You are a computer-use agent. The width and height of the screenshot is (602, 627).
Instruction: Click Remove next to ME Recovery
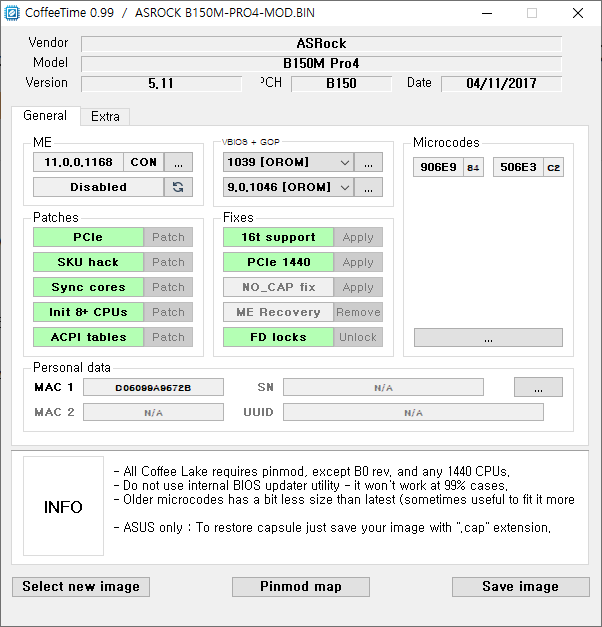358,312
